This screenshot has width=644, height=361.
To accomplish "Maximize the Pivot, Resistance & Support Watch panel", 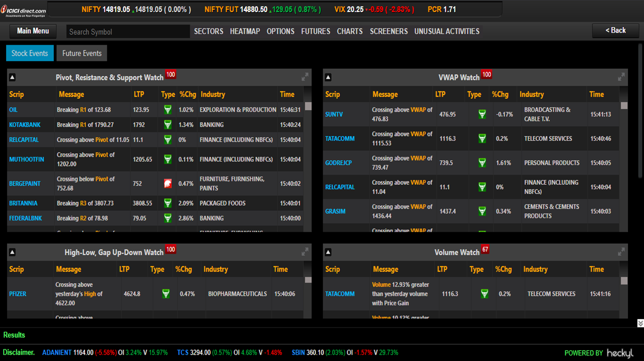I will click(305, 77).
